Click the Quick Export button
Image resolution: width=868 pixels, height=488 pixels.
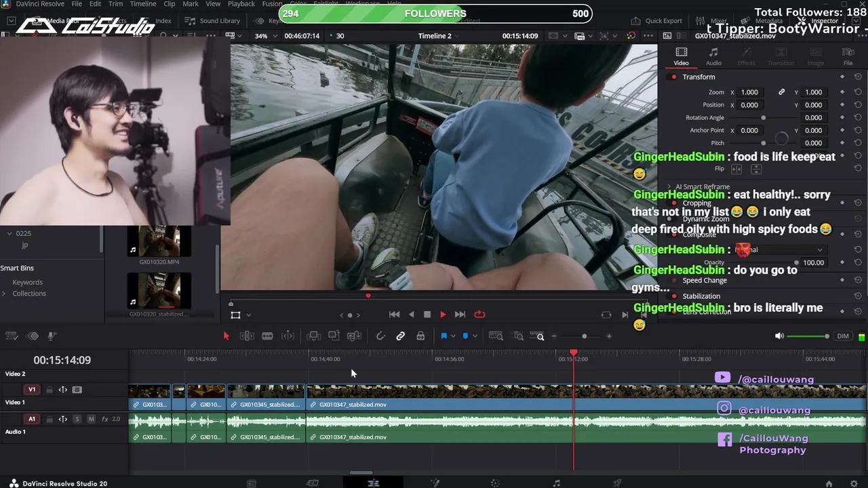coord(656,21)
